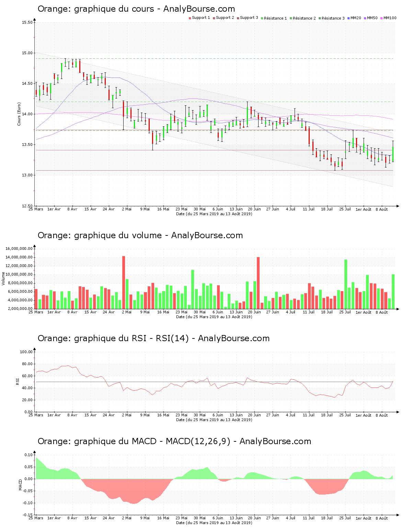
Task: Select the 'Support 3' legend label
Action: 249,18
